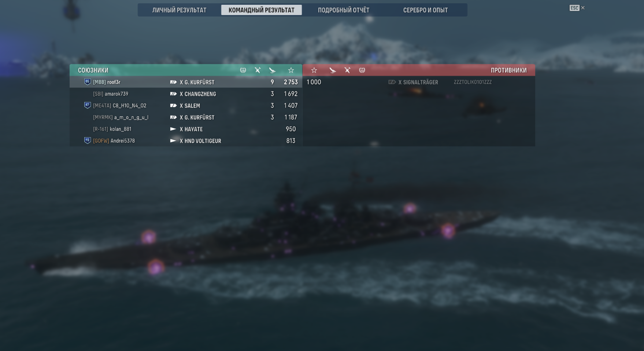Open the Личный результат tab
Screen dimensions: 644x351
[x=179, y=10]
